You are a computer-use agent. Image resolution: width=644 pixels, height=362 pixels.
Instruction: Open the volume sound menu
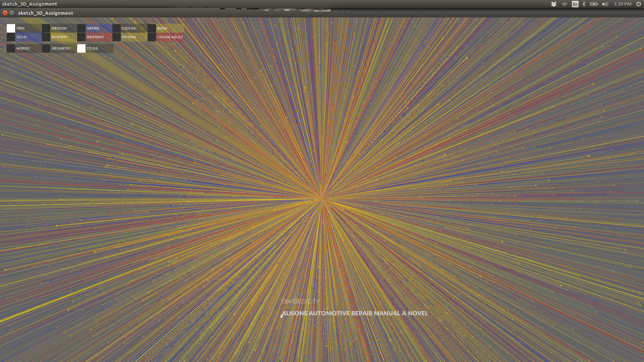pos(605,4)
